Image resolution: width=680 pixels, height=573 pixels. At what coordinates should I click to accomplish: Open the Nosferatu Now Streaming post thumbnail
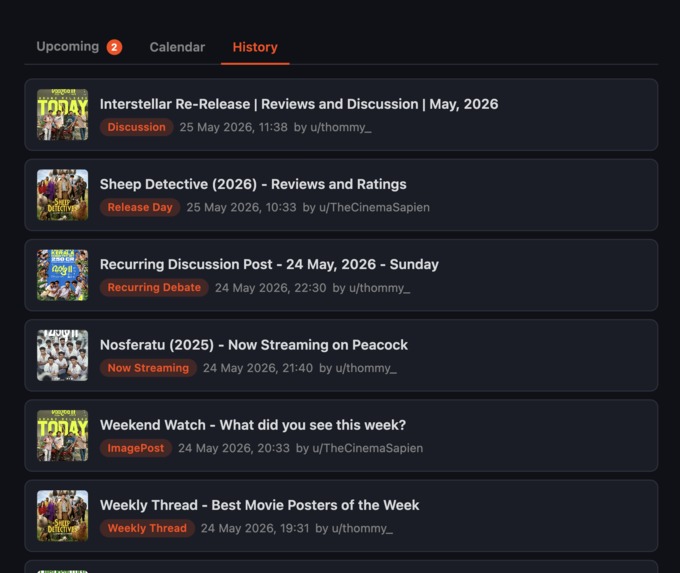pos(62,355)
